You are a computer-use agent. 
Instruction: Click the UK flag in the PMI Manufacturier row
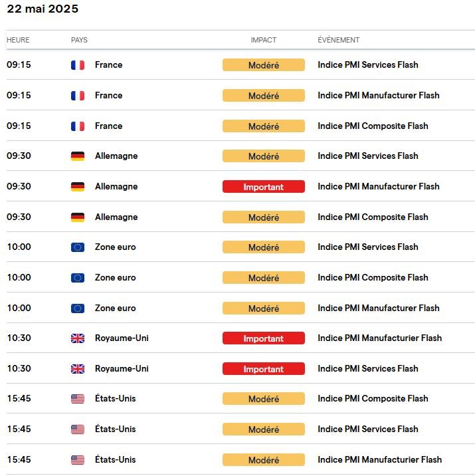click(78, 338)
